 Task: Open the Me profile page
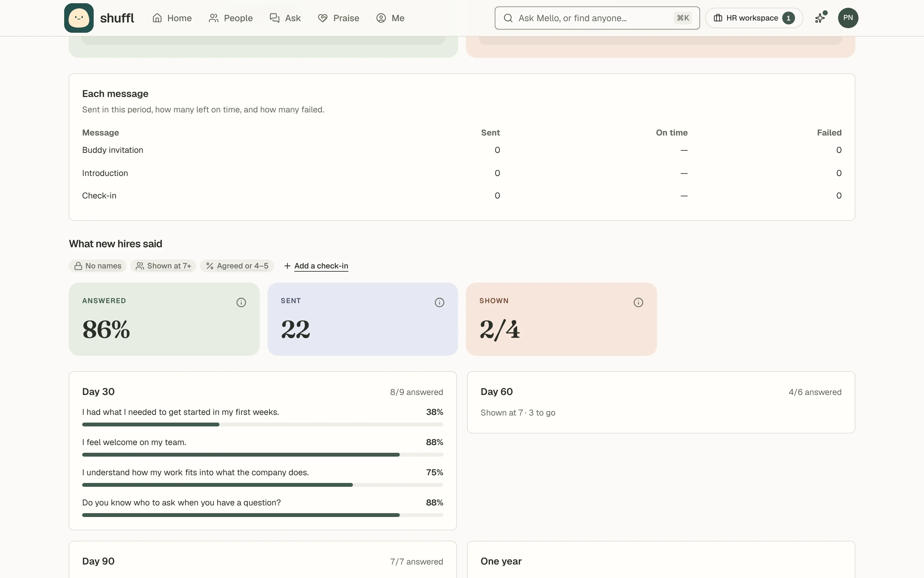click(390, 18)
